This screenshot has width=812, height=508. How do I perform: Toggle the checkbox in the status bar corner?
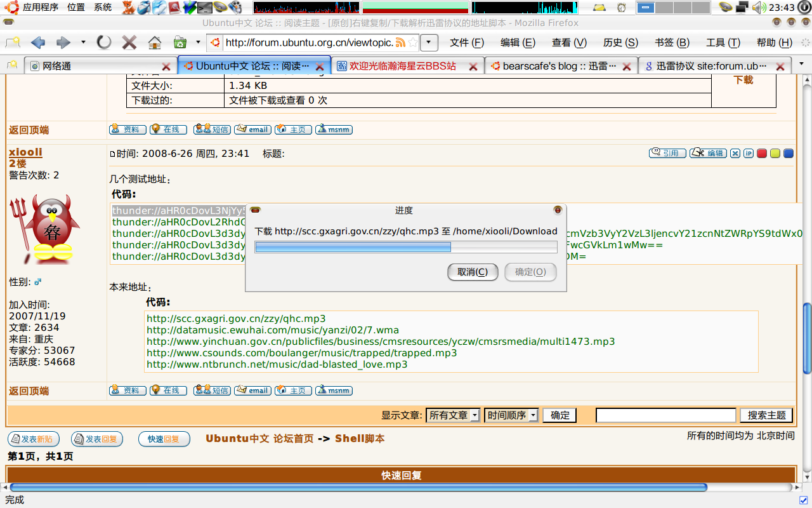[802, 500]
